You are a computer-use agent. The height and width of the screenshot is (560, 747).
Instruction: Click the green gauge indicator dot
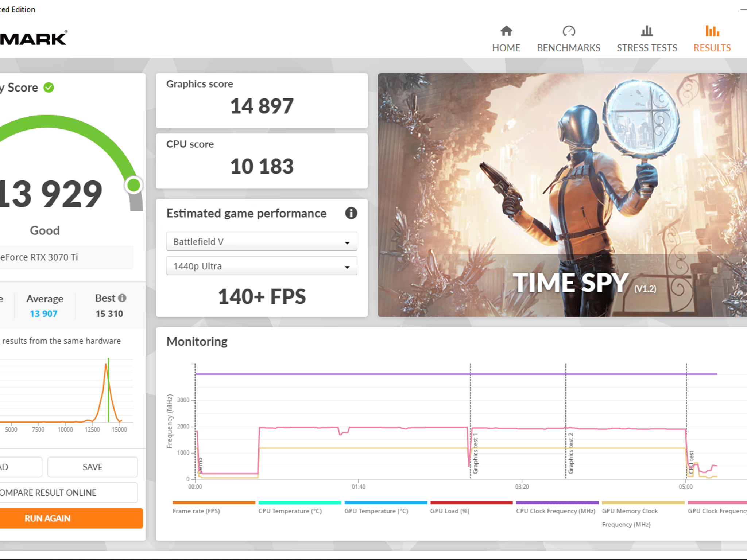pos(134,185)
